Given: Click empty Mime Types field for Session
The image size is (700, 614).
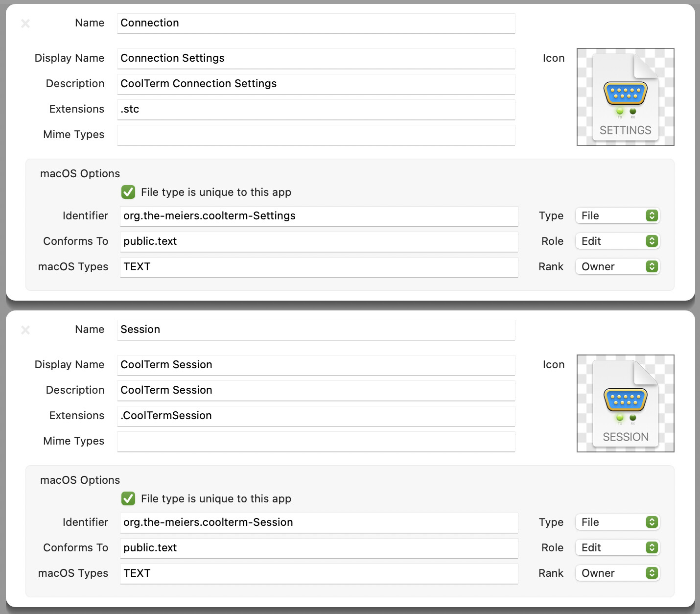Looking at the screenshot, I should [316, 441].
